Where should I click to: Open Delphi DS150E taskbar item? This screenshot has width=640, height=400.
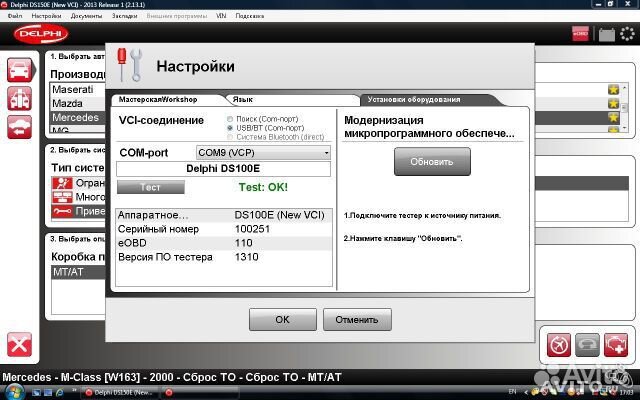[x=119, y=393]
